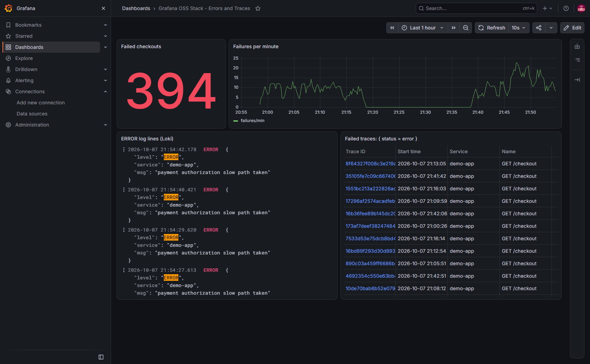Star this dashboard
Image resolution: width=590 pixels, height=364 pixels.
[258, 8]
